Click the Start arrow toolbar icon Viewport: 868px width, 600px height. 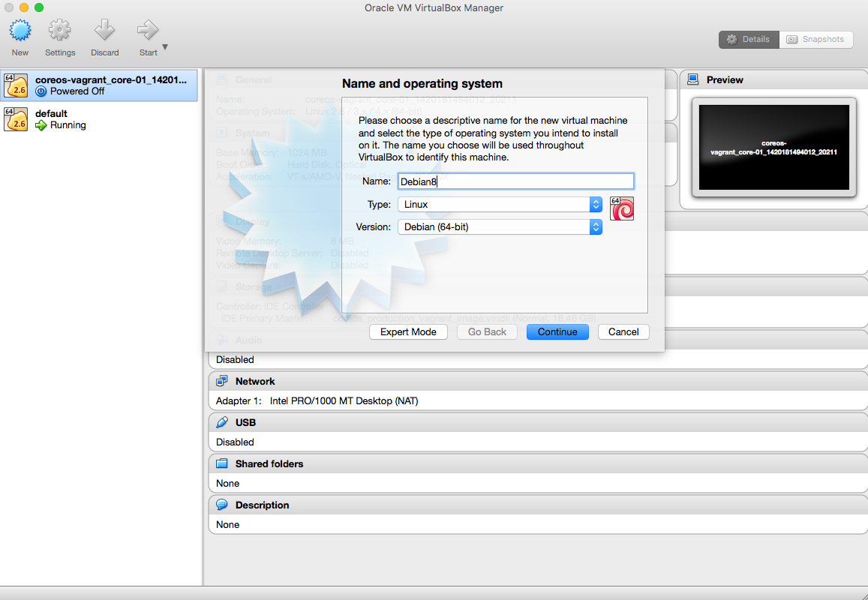point(148,31)
